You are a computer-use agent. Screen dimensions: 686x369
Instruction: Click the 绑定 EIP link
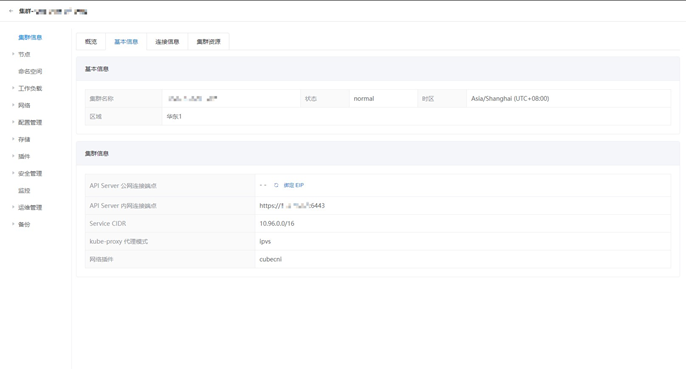pos(294,185)
